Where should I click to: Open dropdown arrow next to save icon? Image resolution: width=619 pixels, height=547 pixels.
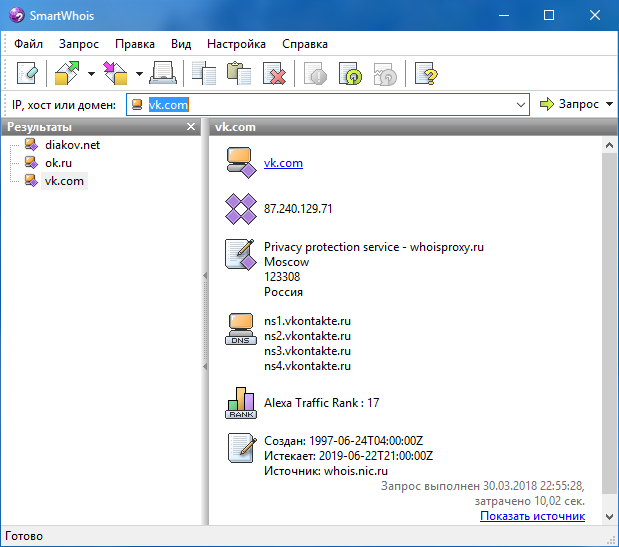click(x=139, y=74)
